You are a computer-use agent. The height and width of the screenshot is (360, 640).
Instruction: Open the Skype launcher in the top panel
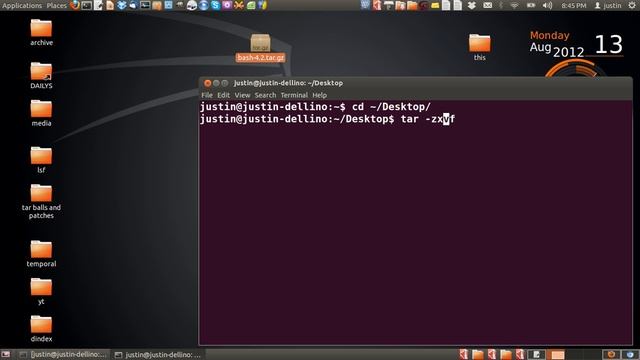(215, 5)
